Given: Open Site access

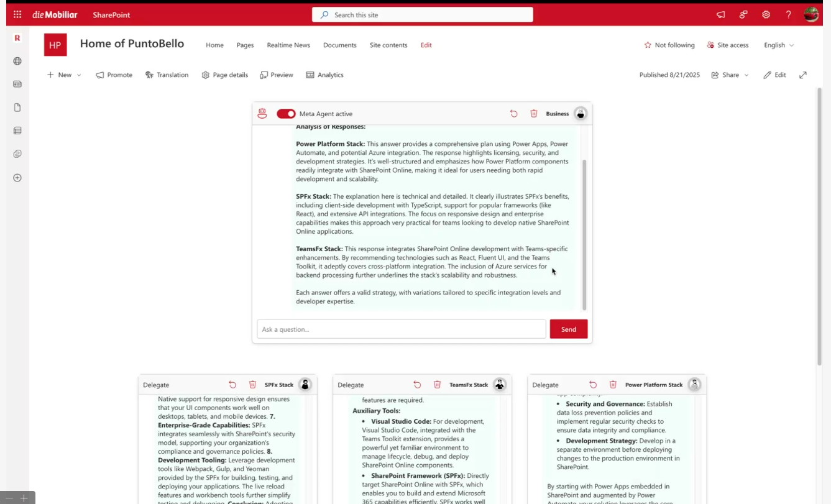Looking at the screenshot, I should click(x=728, y=45).
